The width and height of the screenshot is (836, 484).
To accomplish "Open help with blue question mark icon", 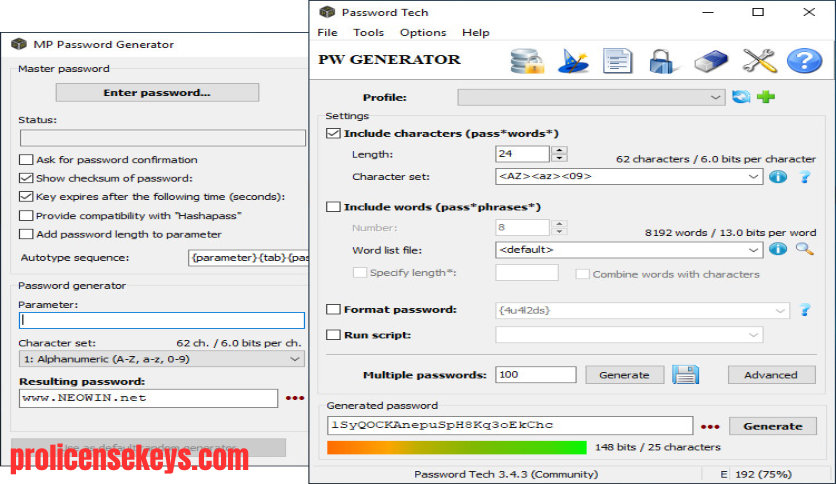I will tap(804, 61).
